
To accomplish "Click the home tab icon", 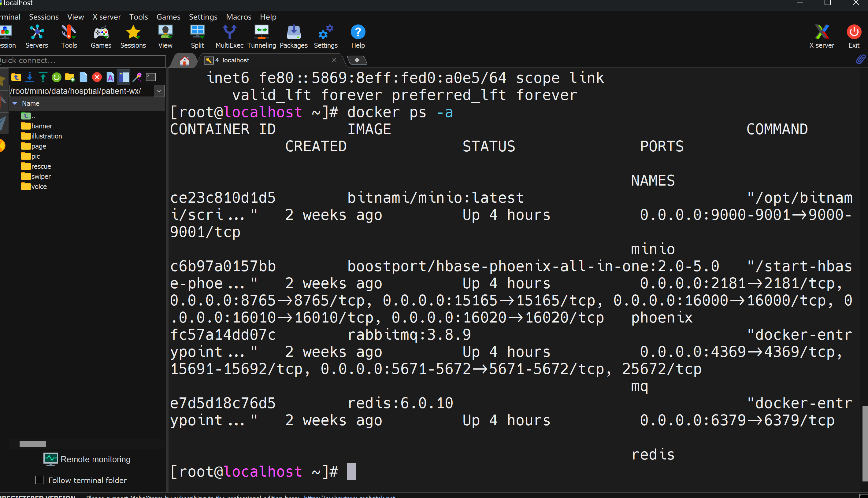I will coord(184,61).
